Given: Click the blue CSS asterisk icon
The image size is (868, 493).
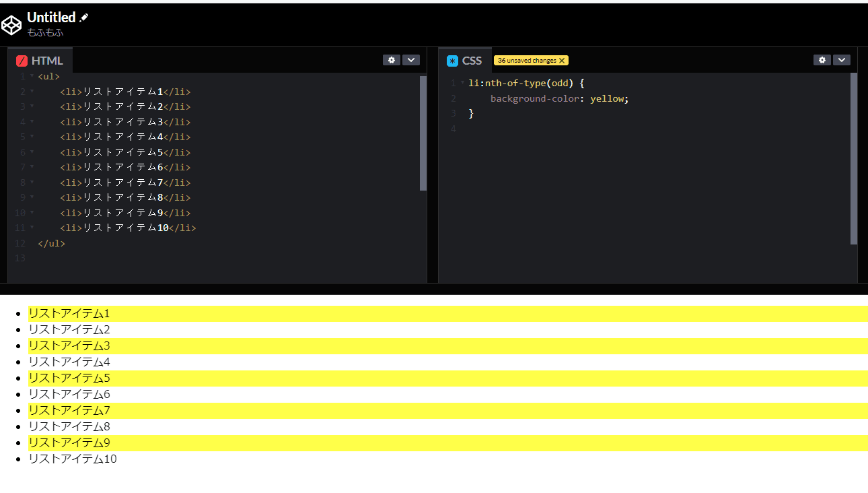Looking at the screenshot, I should pyautogui.click(x=451, y=60).
